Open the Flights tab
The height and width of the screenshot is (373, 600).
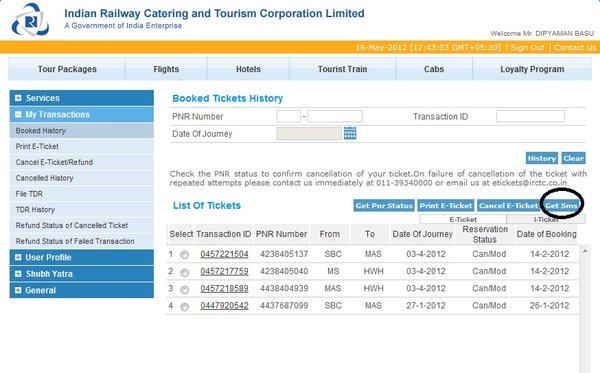pyautogui.click(x=166, y=69)
